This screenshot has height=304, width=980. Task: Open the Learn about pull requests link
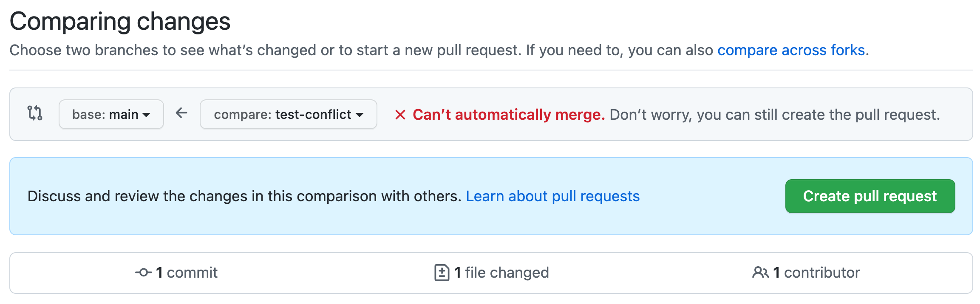click(x=553, y=196)
